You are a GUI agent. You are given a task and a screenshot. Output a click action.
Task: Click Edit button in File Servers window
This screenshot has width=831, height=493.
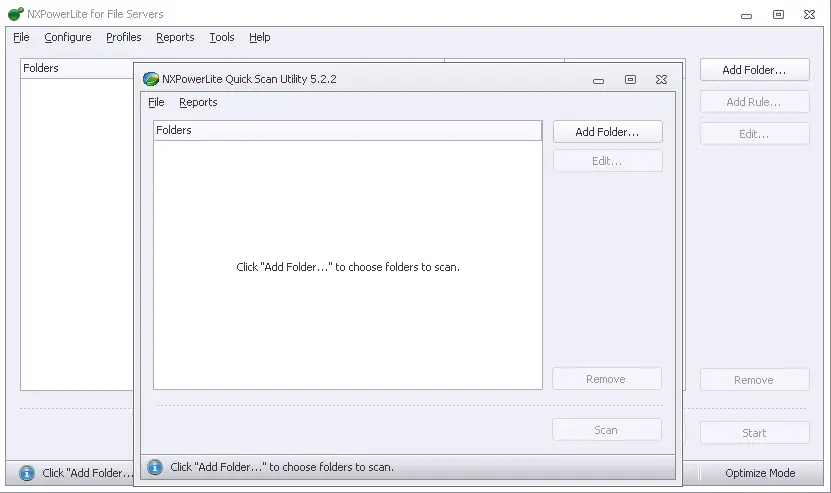[x=754, y=134]
